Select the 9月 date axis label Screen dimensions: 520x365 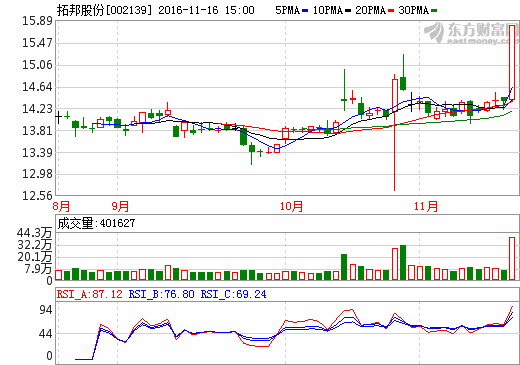(120, 206)
